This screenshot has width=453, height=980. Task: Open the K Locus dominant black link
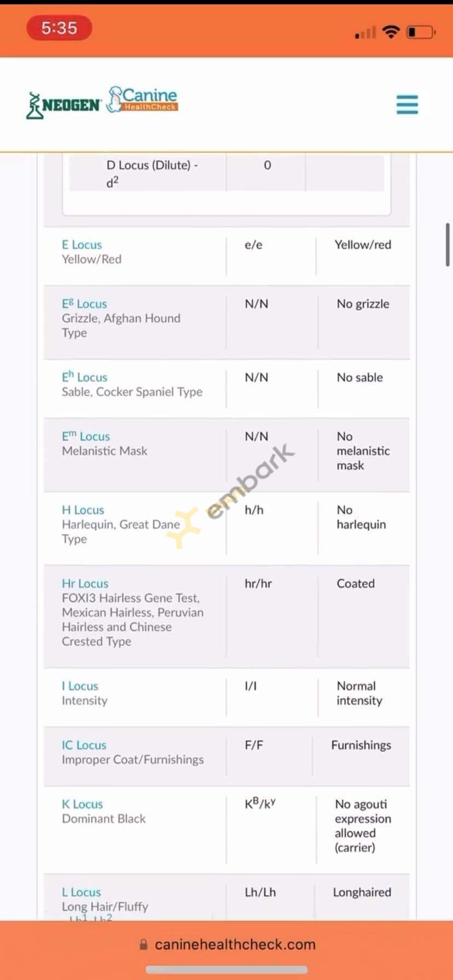click(82, 804)
